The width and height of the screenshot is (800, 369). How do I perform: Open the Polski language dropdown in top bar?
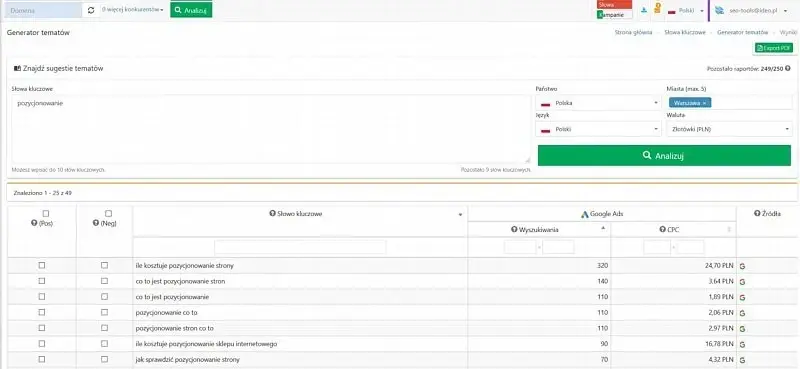[686, 11]
